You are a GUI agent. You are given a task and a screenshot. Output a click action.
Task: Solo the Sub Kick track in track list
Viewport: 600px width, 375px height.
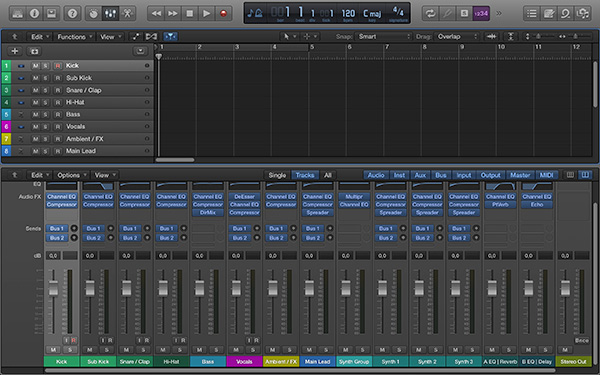(x=46, y=78)
